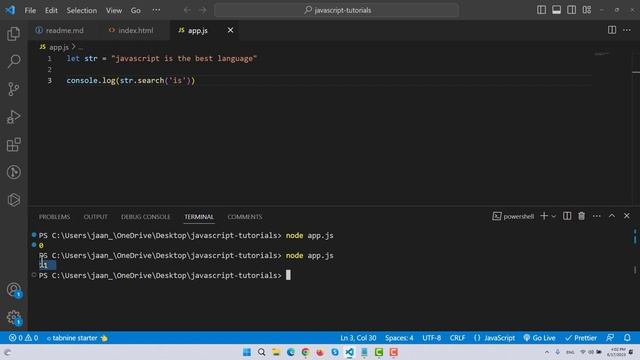640x360 pixels.
Task: Open the Run and Debug view
Action: (x=13, y=117)
